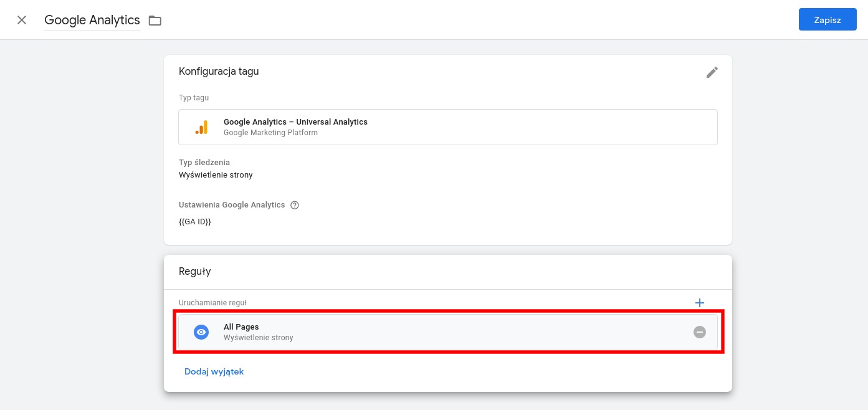Screen dimensions: 868x410
Task: Click the Typ tagu label
Action: point(194,98)
